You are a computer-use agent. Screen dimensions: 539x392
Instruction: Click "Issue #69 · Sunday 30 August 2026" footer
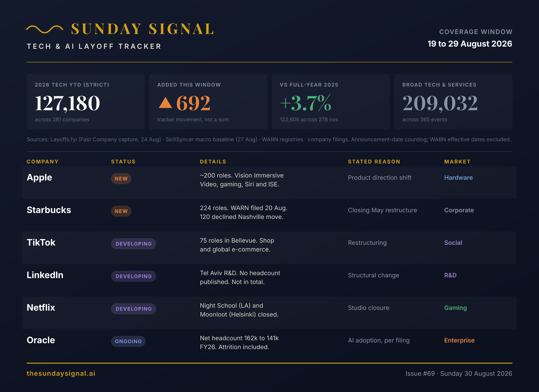tap(459, 374)
